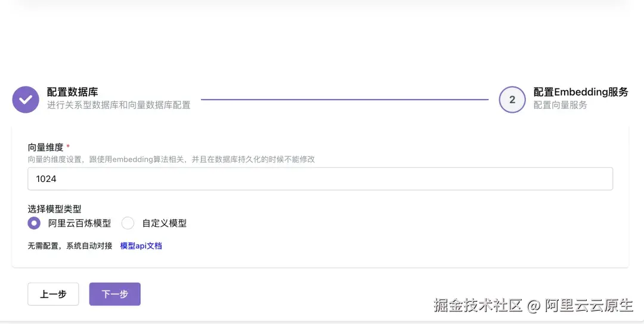This screenshot has width=644, height=324.
Task: Click the 上一步 button
Action: (x=53, y=294)
